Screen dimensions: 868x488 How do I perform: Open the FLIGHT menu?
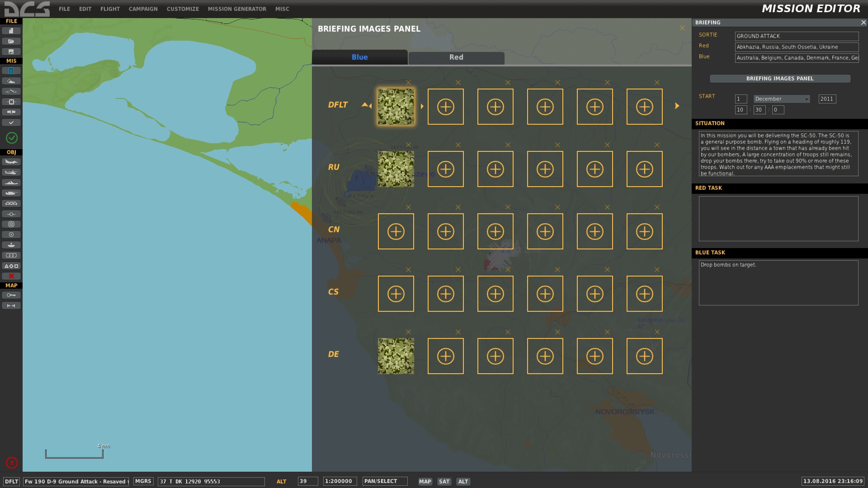(110, 9)
